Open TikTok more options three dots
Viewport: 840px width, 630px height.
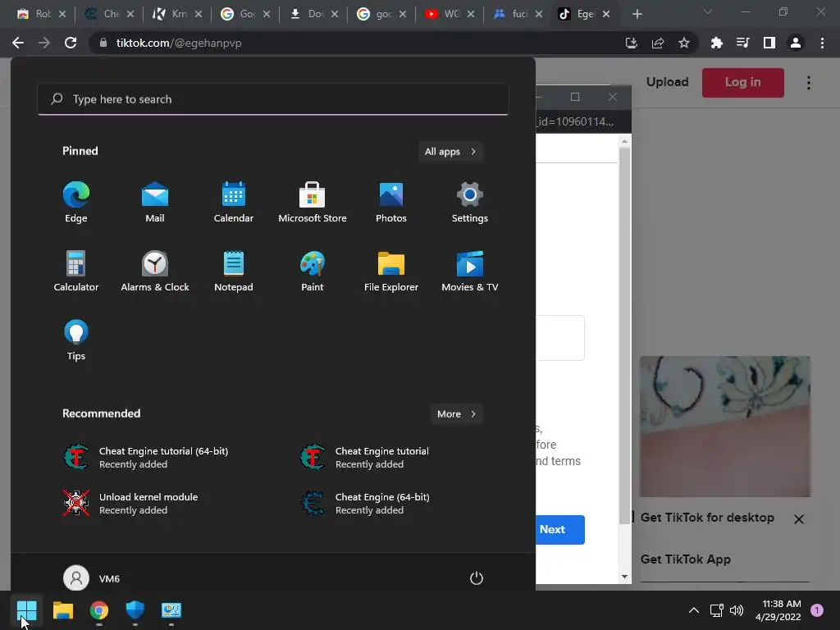pyautogui.click(x=808, y=83)
